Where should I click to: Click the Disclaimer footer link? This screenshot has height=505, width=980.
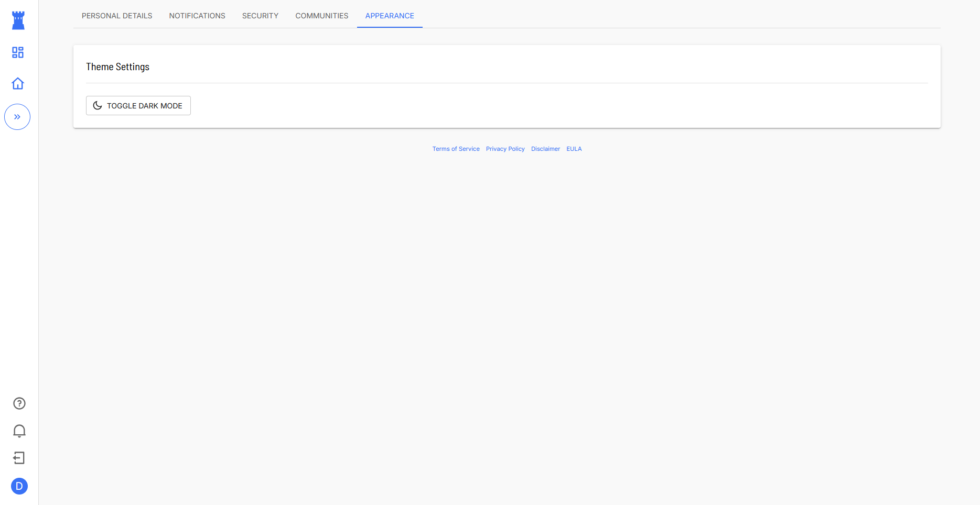(545, 149)
